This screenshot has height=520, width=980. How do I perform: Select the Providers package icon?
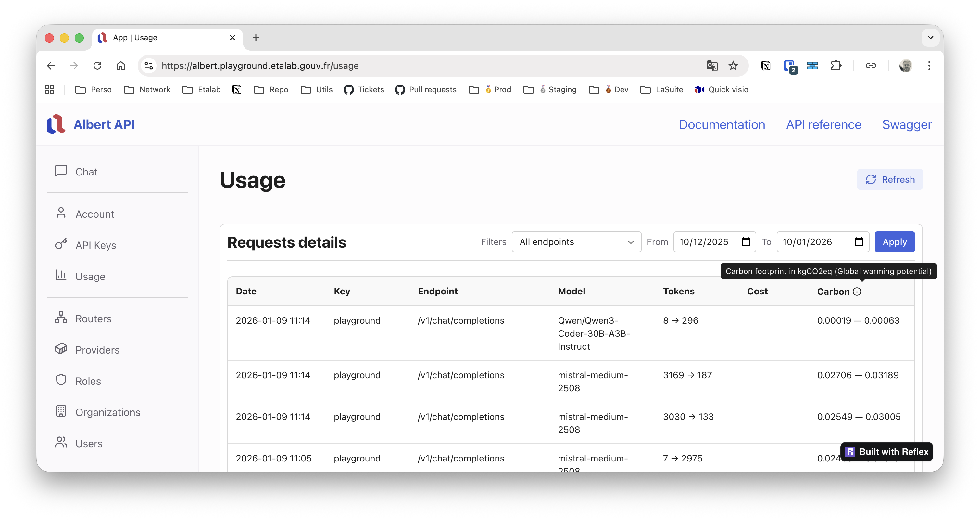pyautogui.click(x=61, y=349)
